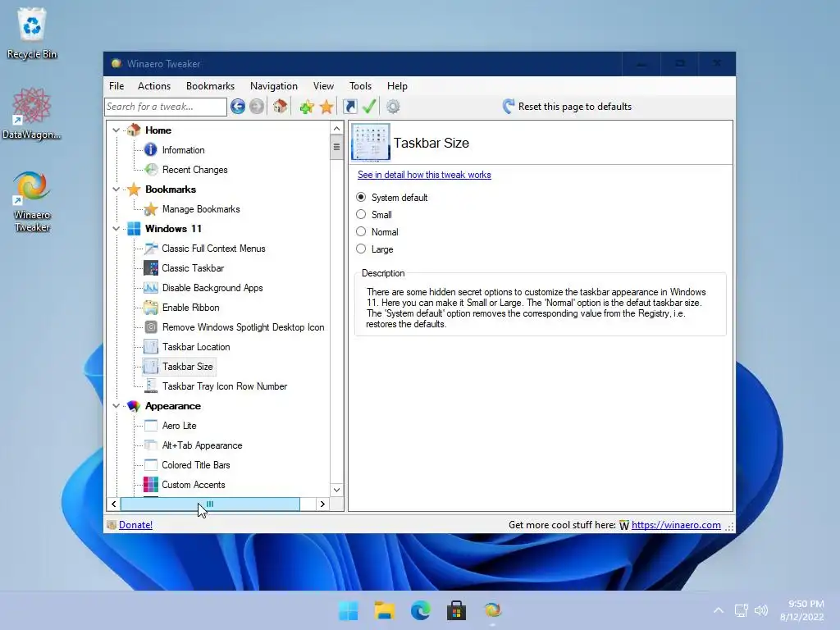Image resolution: width=840 pixels, height=630 pixels.
Task: Click the forward navigation arrow in toolbar
Action: 257,107
